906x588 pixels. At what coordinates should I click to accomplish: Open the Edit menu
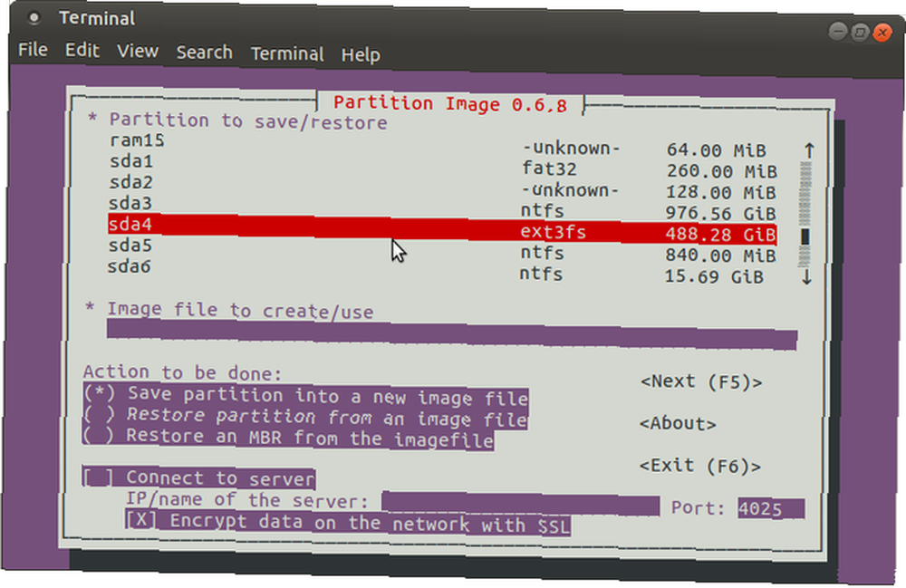[82, 50]
